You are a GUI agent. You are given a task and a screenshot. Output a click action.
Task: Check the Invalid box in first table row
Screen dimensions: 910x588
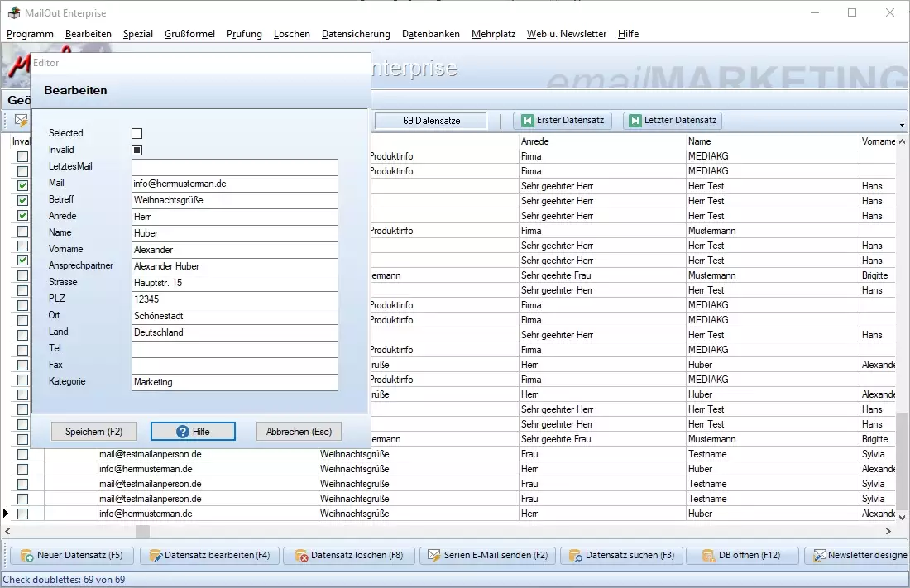23,156
